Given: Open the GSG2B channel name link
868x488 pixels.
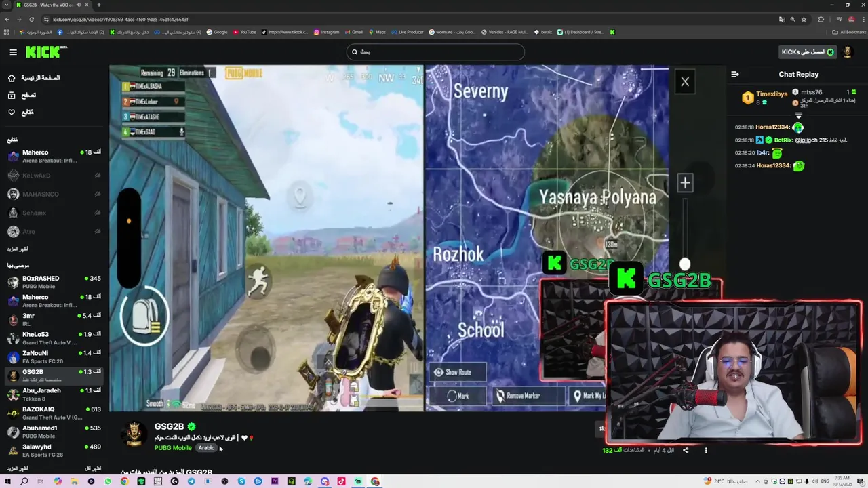Looking at the screenshot, I should (x=169, y=426).
